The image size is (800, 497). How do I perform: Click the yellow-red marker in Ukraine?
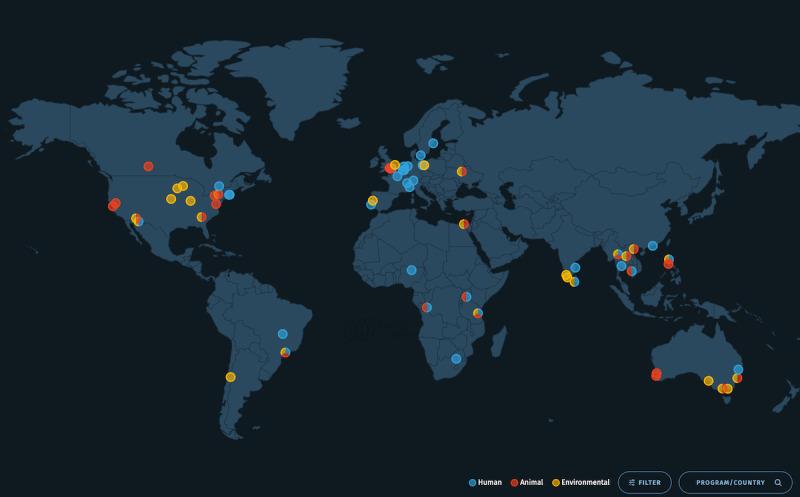click(462, 171)
